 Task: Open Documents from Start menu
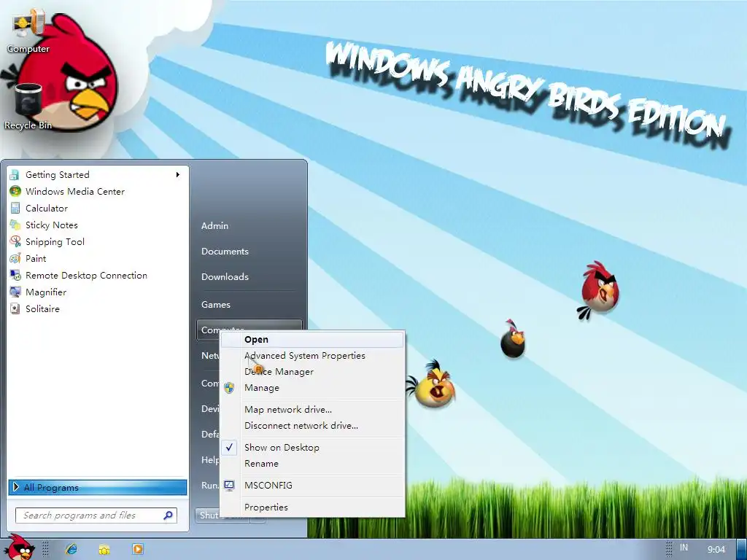pos(225,251)
